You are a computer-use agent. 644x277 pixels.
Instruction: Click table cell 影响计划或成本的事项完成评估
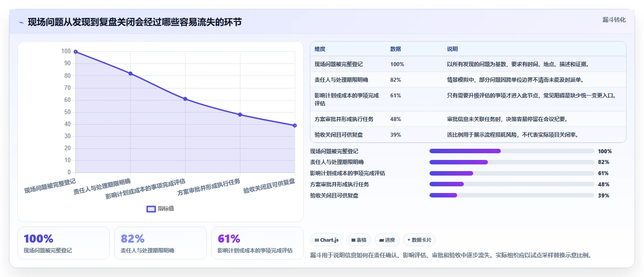[x=347, y=99]
